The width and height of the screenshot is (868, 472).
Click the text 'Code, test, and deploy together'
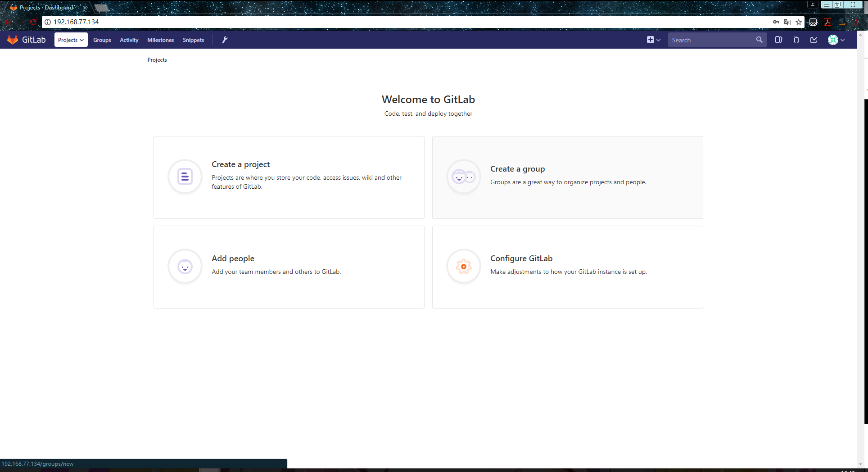pyautogui.click(x=428, y=113)
